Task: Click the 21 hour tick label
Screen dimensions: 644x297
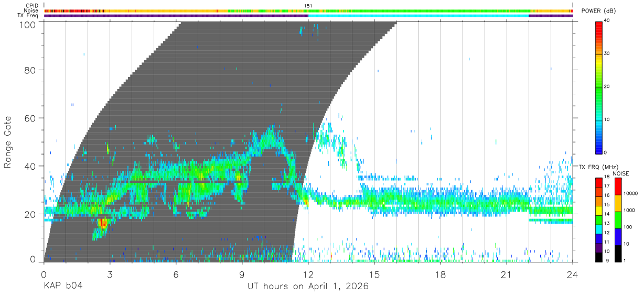Action: point(507,274)
